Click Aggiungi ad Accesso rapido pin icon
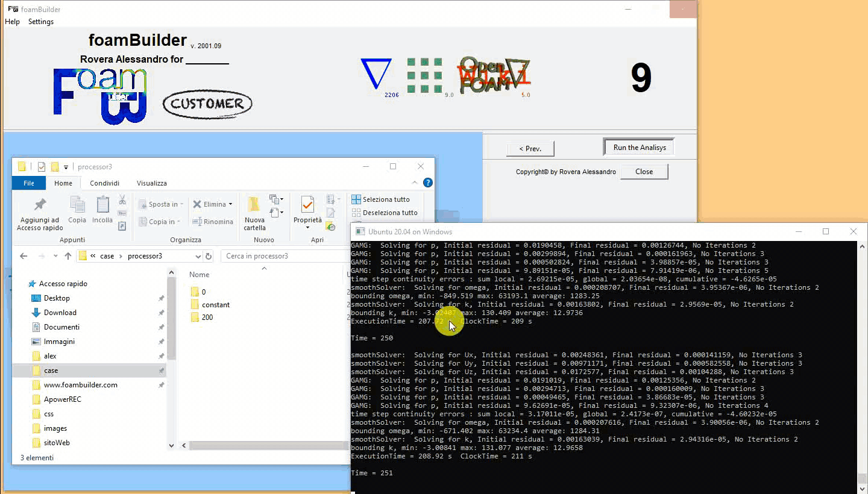This screenshot has width=868, height=494. 40,205
